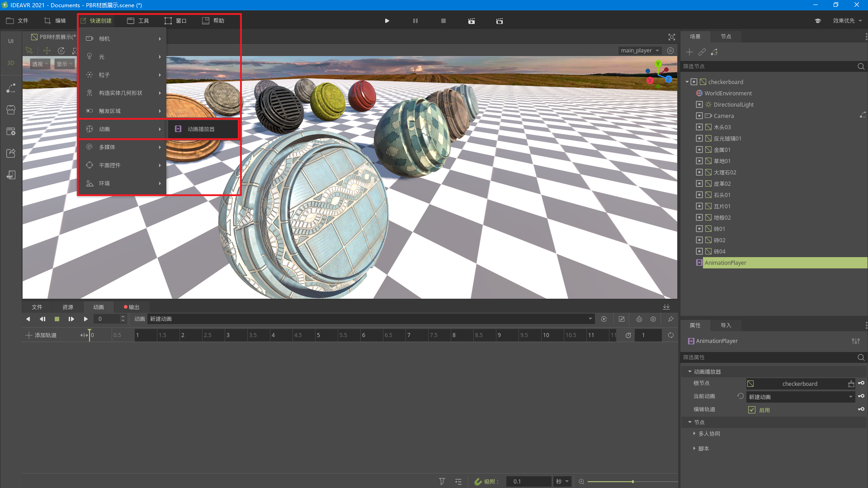This screenshot has width=868, height=488.
Task: Click the timeline zoom slider
Action: coord(632,482)
